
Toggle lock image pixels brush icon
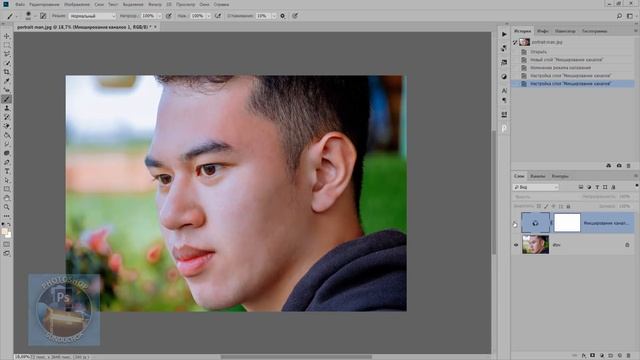[546, 206]
